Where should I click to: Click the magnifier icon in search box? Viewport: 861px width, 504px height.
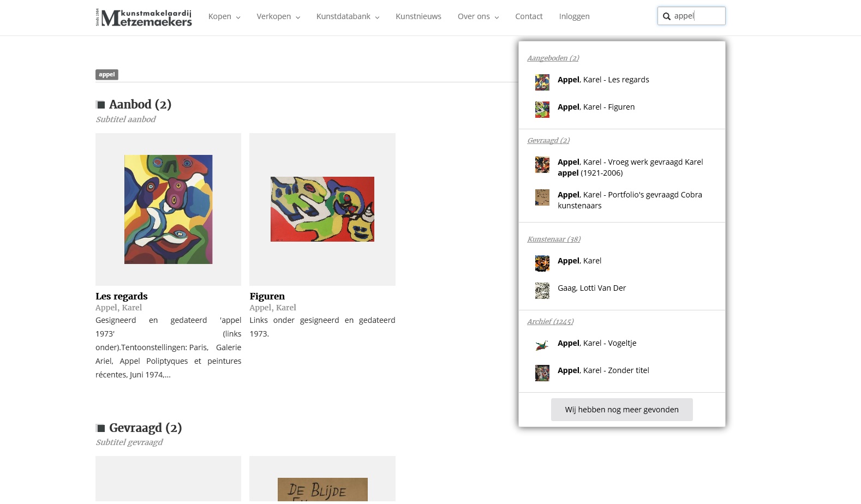667,16
